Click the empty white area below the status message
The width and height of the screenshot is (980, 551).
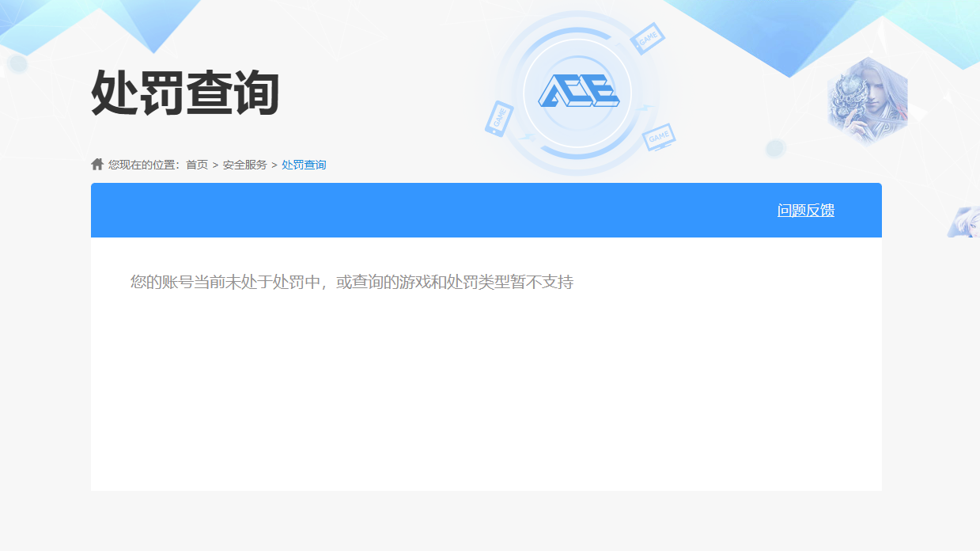[x=486, y=396]
